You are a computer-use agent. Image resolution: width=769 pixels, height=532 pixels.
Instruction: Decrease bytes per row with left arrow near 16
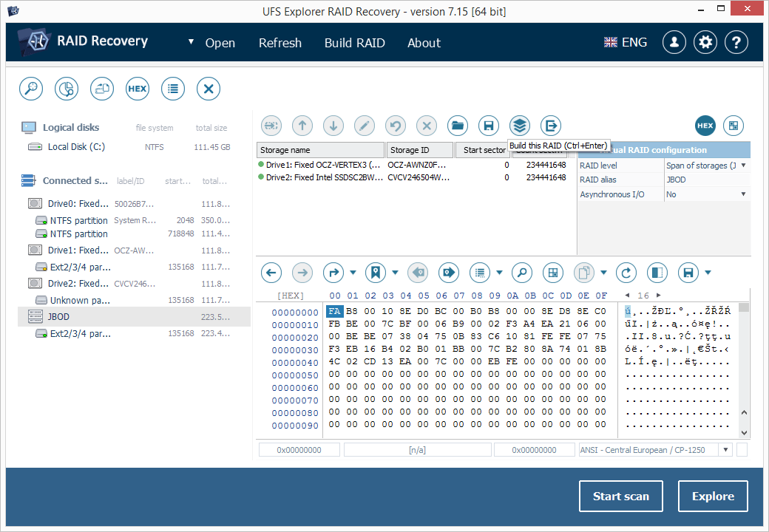628,296
